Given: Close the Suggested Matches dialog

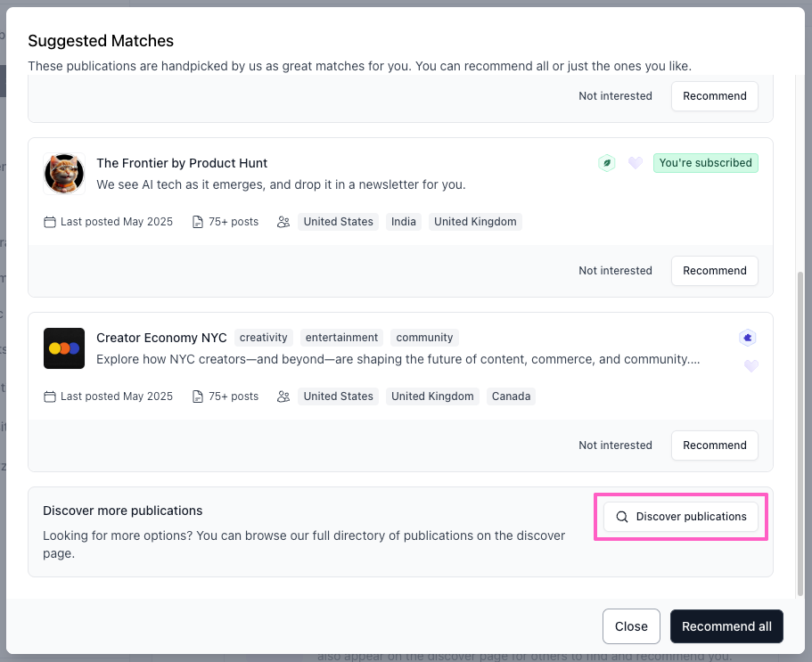Looking at the screenshot, I should pos(631,626).
